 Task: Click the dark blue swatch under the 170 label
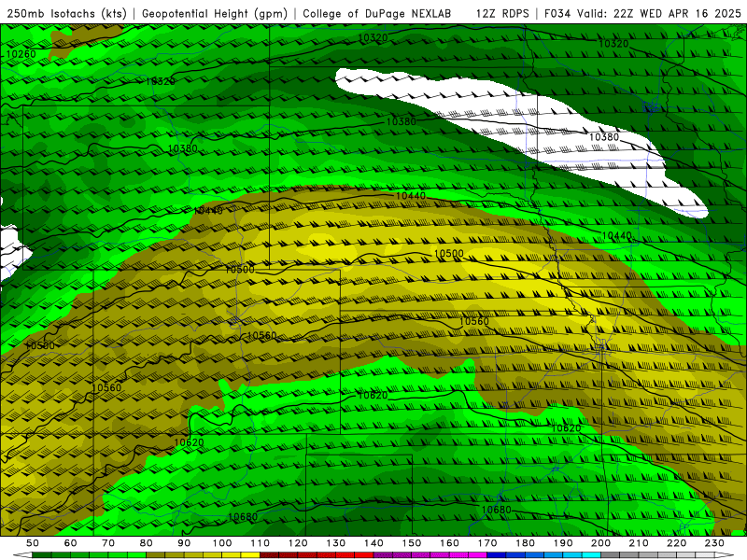click(497, 555)
